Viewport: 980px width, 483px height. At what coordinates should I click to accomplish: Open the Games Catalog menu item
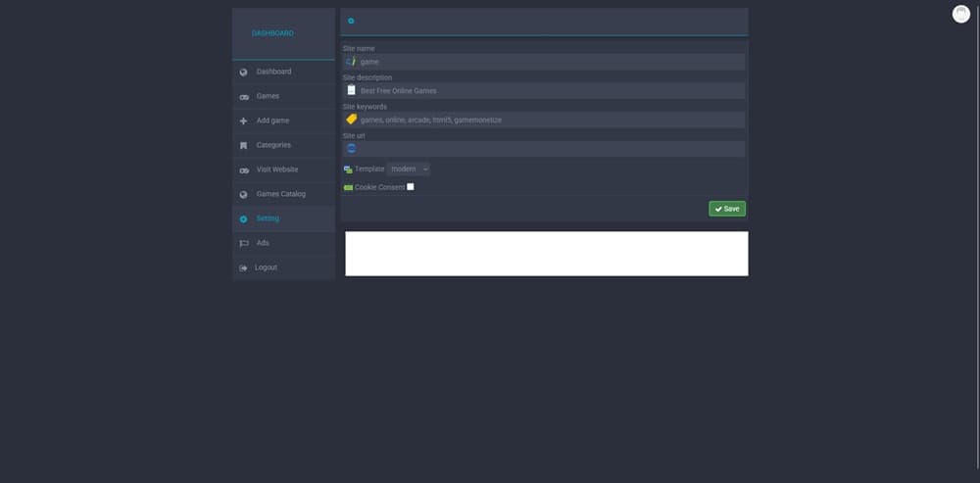click(x=280, y=194)
